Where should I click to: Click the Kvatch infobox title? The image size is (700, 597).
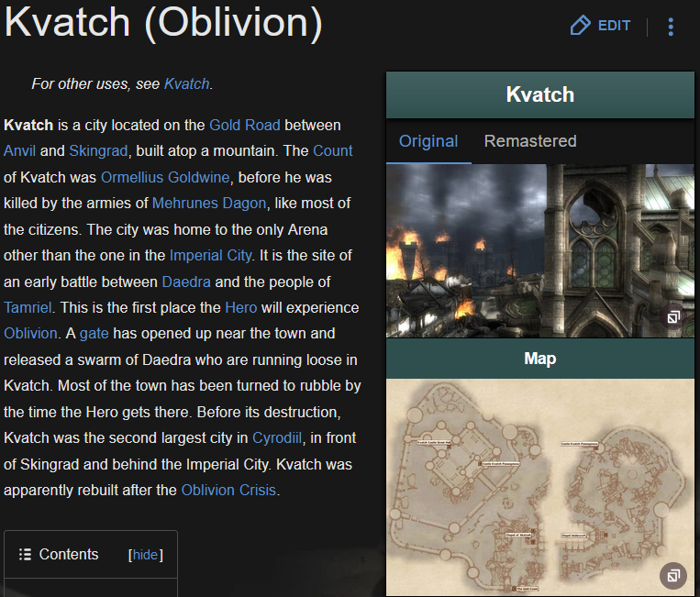click(x=540, y=94)
